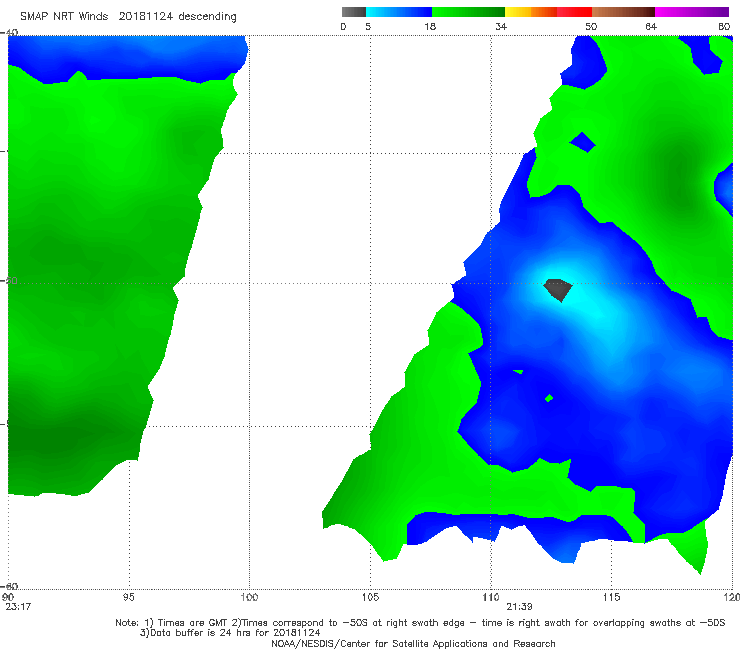
Task: Click the color bar label '34'
Action: (501, 26)
